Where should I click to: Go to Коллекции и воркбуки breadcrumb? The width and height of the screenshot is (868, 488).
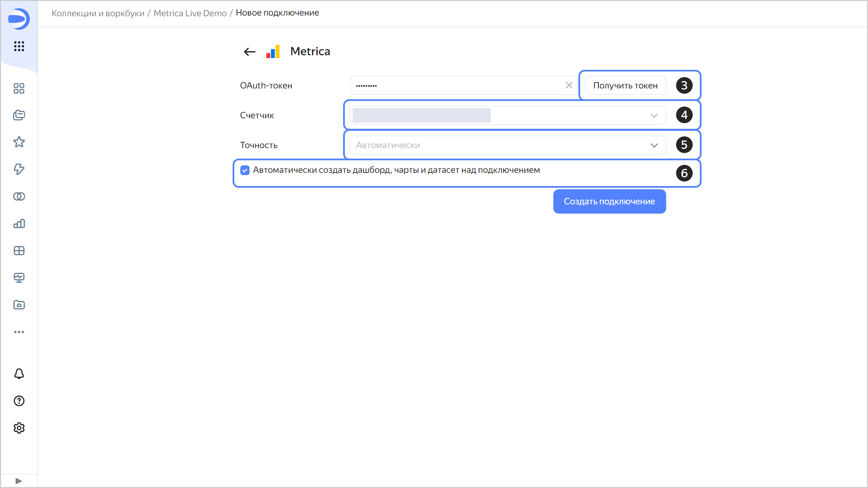point(98,13)
